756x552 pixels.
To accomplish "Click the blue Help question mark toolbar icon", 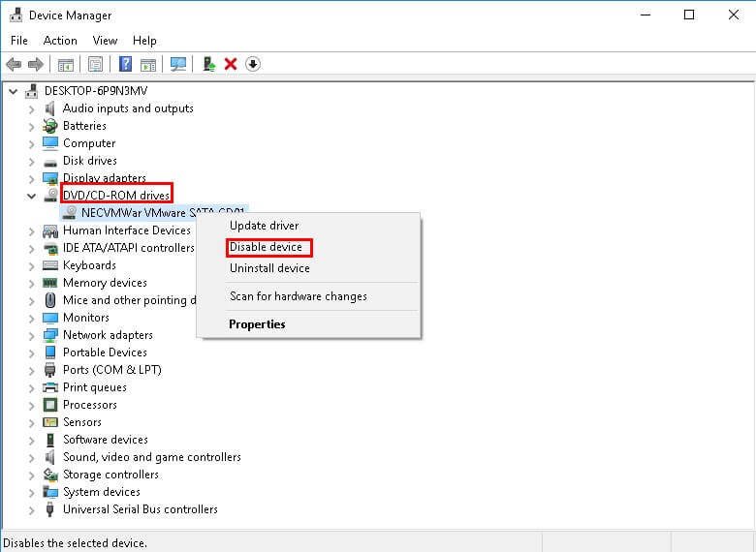I will [125, 64].
